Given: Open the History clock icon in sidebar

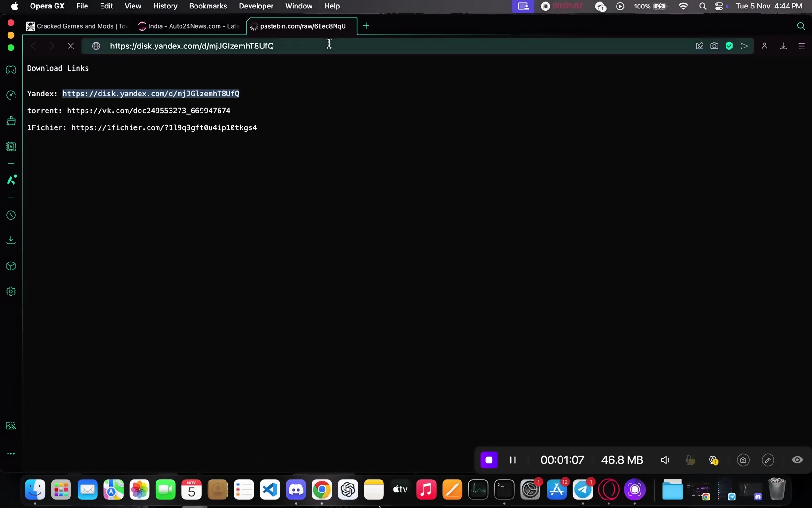Looking at the screenshot, I should [x=11, y=215].
